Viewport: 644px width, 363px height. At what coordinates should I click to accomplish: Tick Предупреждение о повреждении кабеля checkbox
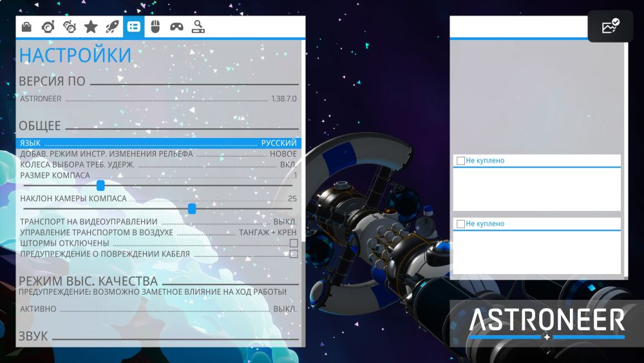(294, 254)
